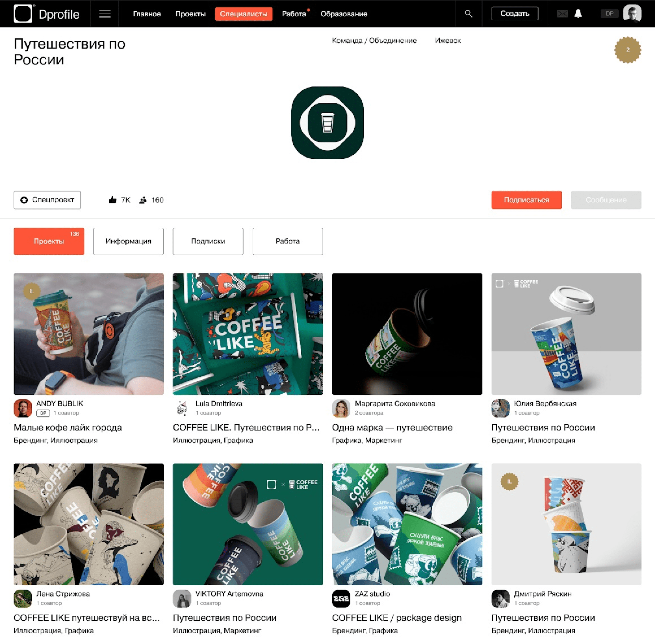Click the search magnifier icon
This screenshot has width=655, height=644.
468,14
